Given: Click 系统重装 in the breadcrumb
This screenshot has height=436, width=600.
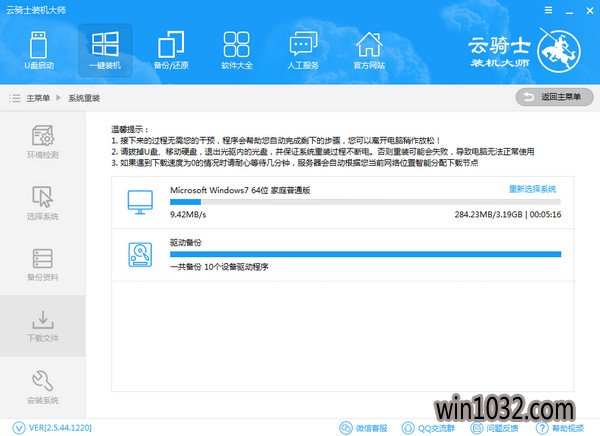Looking at the screenshot, I should point(84,98).
